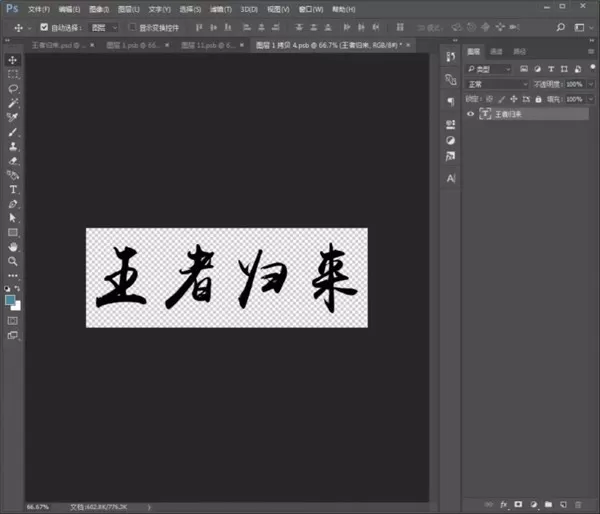Expand the opacity 100% dropdown
This screenshot has width=600, height=514.
coord(591,84)
